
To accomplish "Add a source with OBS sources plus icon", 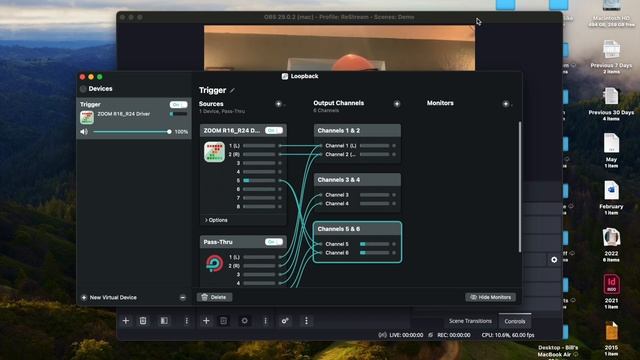I will [x=206, y=321].
